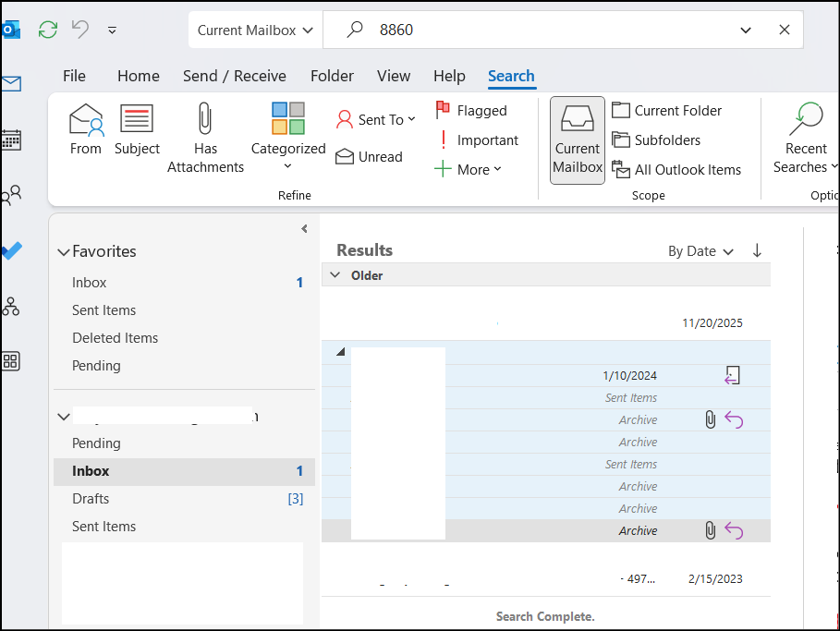
Task: Undo the last action with the undo arrow
Action: 80,29
